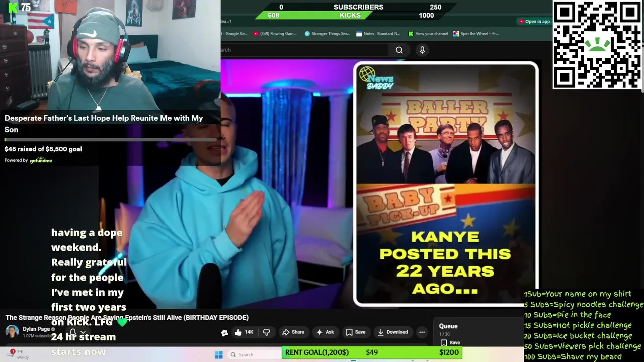Click the Dylan Page channel avatar

point(12,332)
